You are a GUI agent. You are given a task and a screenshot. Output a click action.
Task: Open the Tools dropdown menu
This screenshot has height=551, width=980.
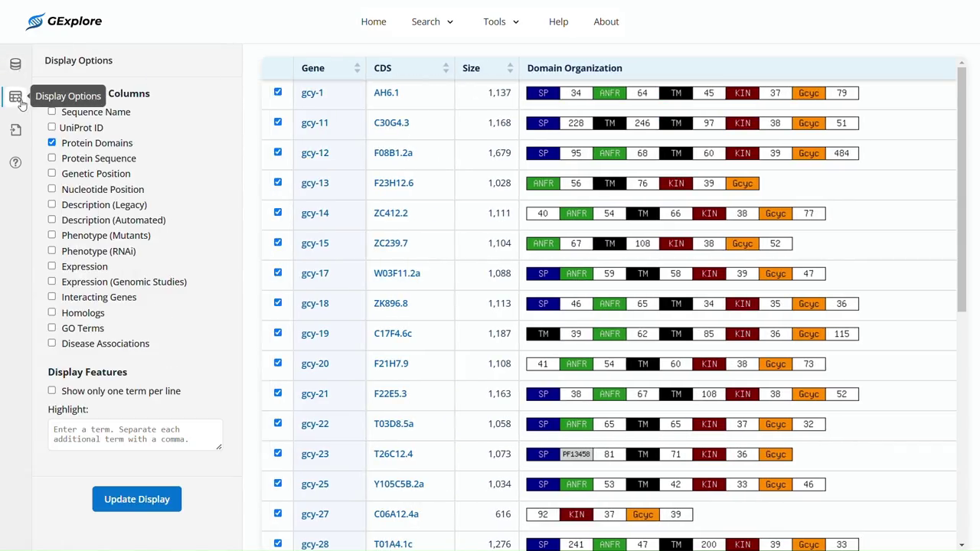[x=501, y=21]
